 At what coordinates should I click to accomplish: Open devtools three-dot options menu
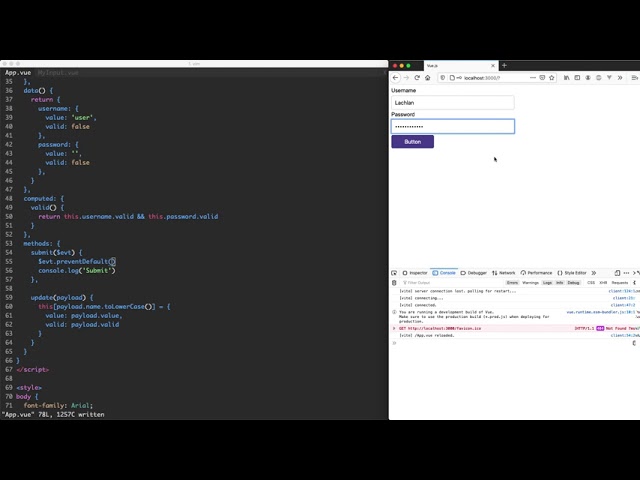tap(627, 273)
